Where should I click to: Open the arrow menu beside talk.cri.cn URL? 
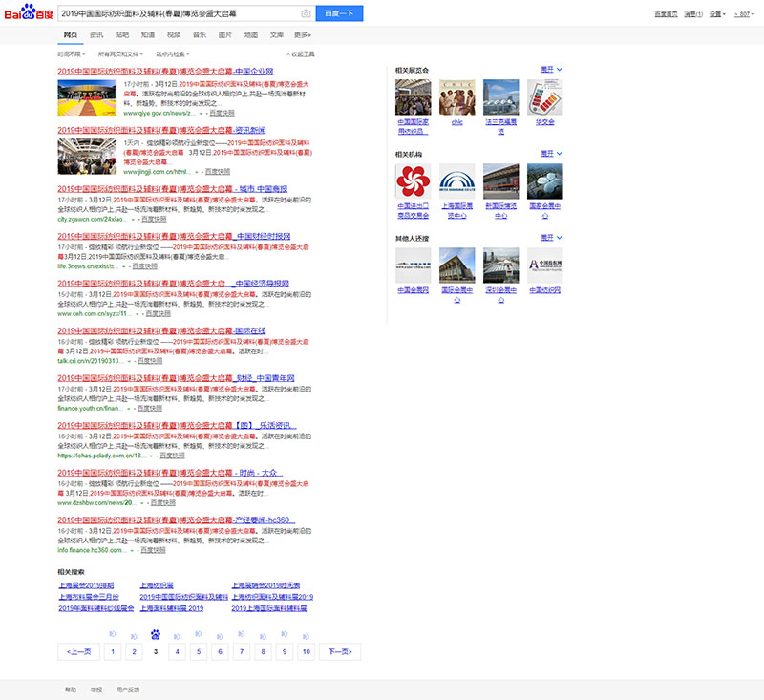(x=129, y=361)
